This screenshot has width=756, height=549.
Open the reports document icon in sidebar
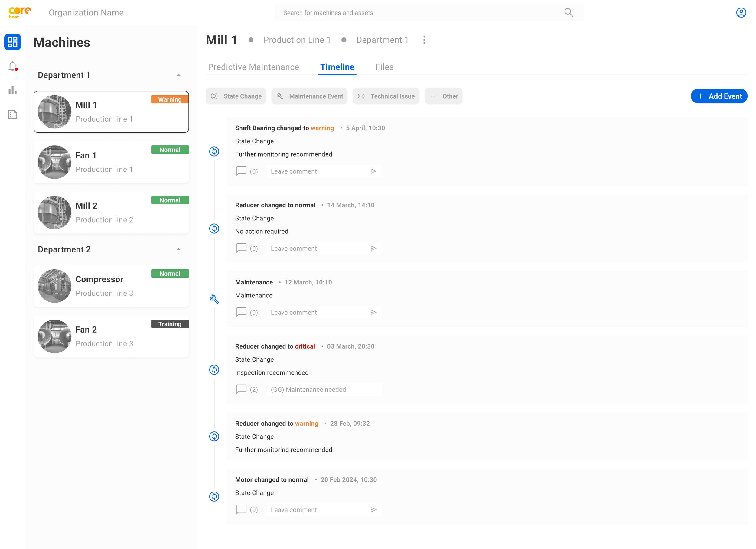pyautogui.click(x=12, y=114)
